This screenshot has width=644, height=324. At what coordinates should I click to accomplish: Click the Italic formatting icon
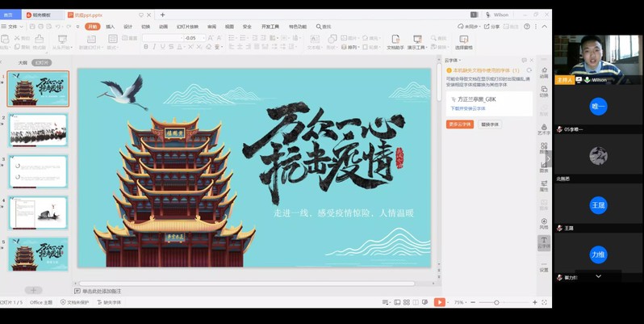pyautogui.click(x=155, y=47)
